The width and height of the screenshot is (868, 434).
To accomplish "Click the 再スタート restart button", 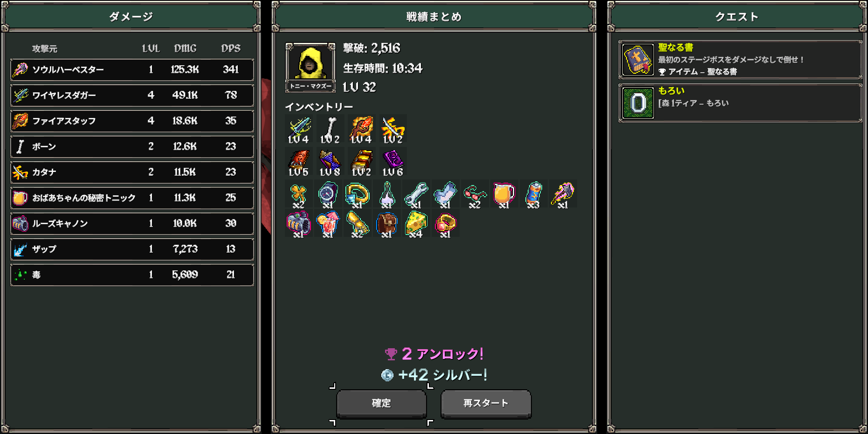I will 486,404.
